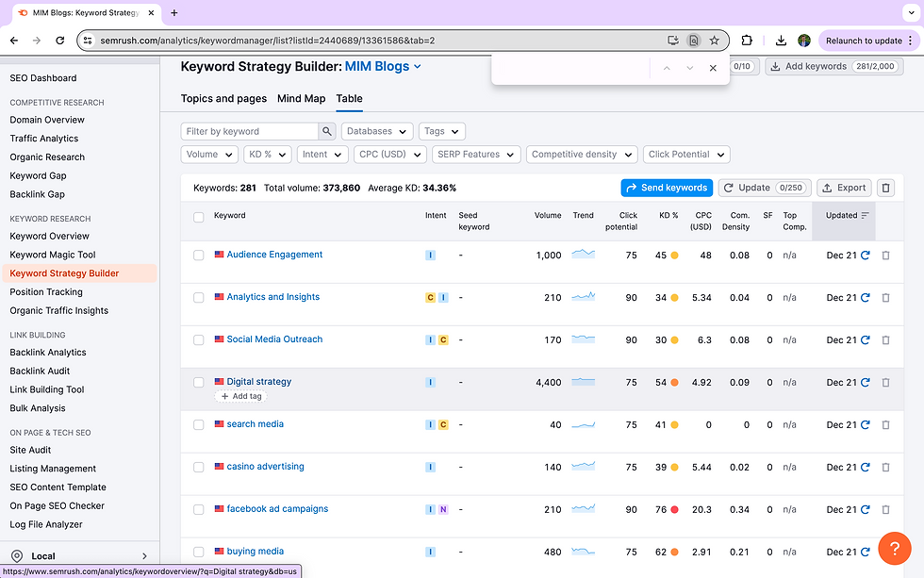Screen dimensions: 924x578
Task: Delete the Digital strategy keyword
Action: pos(885,383)
